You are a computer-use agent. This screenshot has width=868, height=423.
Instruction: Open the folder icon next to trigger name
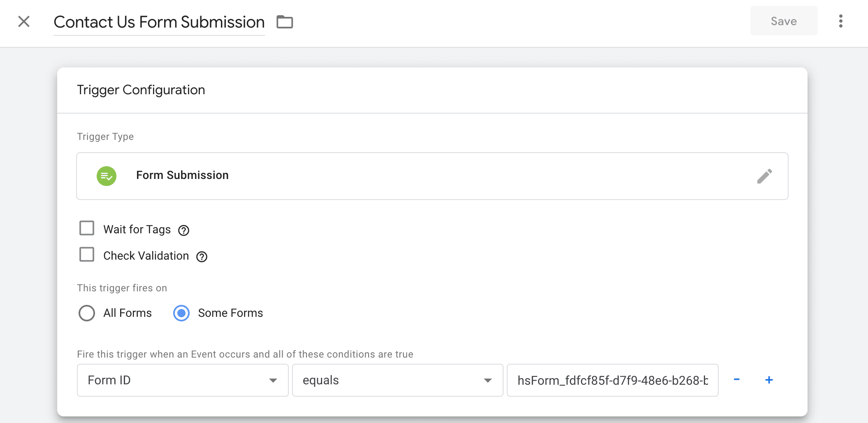pyautogui.click(x=285, y=22)
